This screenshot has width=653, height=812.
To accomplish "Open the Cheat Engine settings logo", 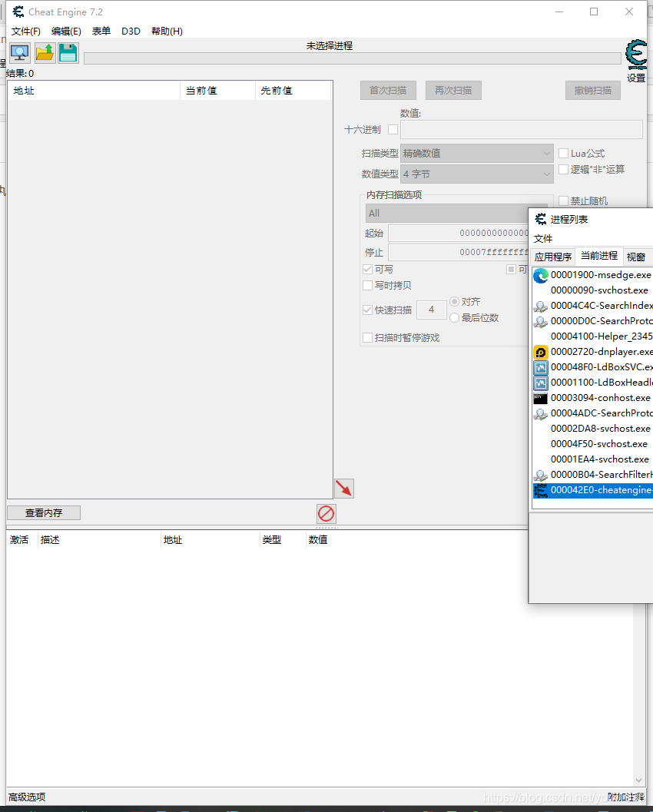I will 636,55.
